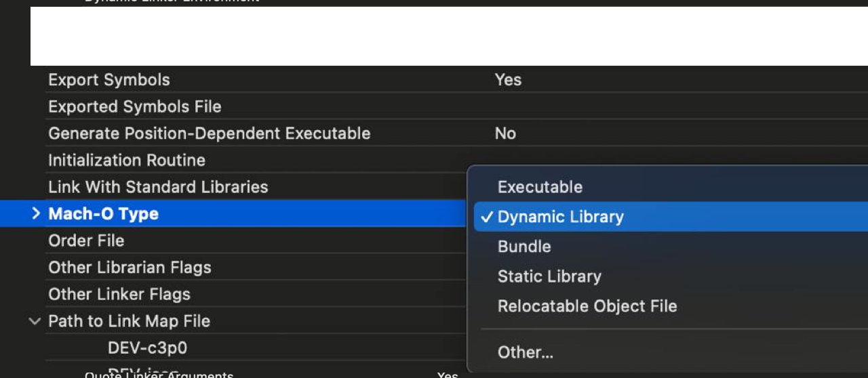
Task: Click the Export Symbols Yes value
Action: tap(508, 80)
